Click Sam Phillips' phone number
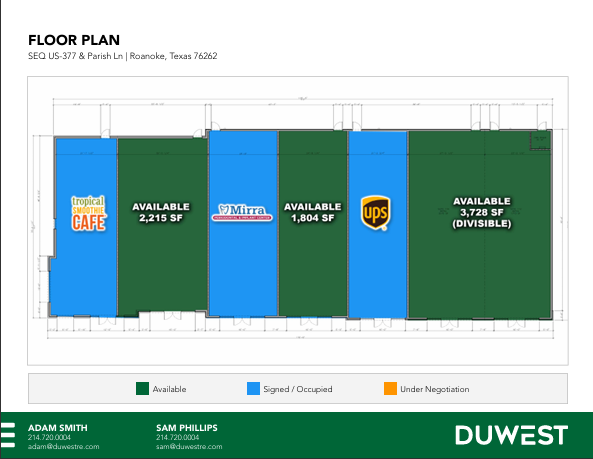 point(177,437)
